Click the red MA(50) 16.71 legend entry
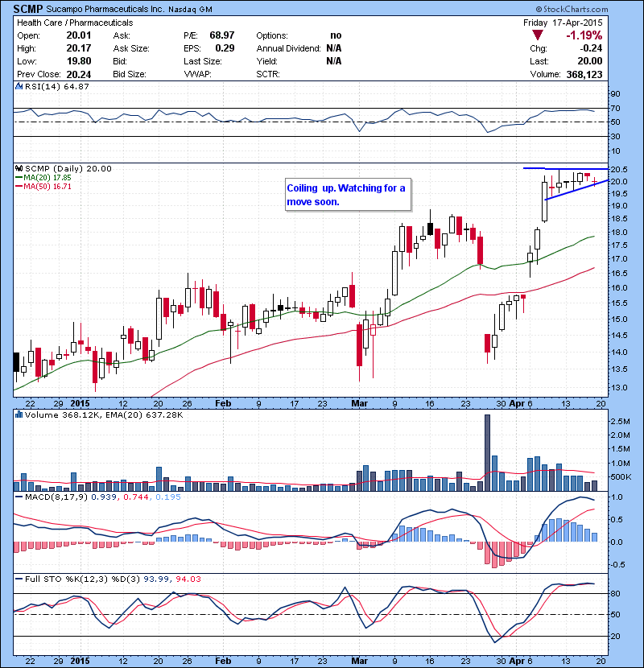Image resolution: width=644 pixels, height=668 pixels. click(43, 186)
